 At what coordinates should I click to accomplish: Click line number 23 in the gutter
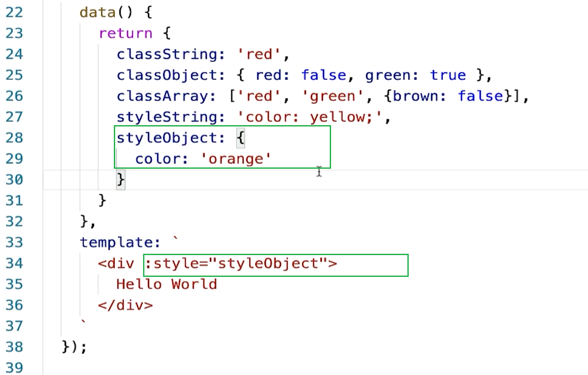(x=14, y=33)
